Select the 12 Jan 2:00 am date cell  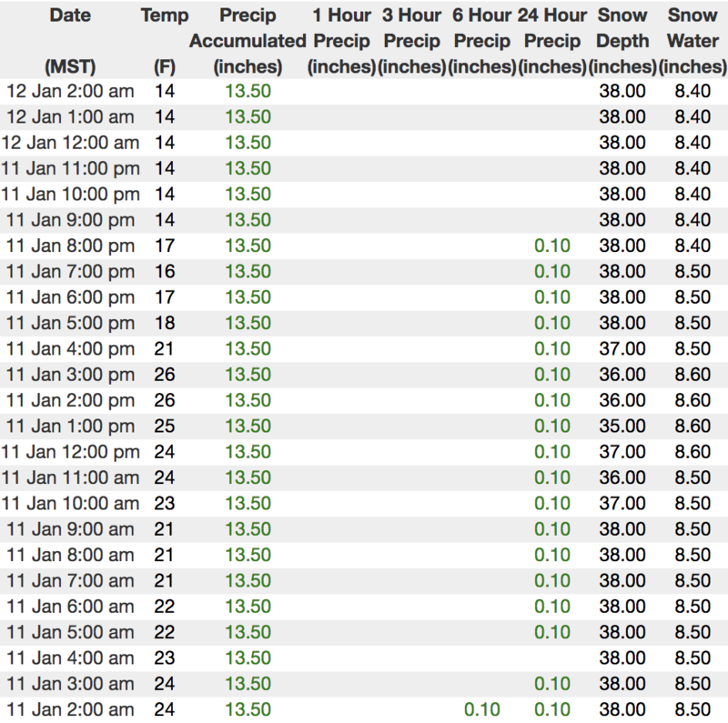(70, 91)
